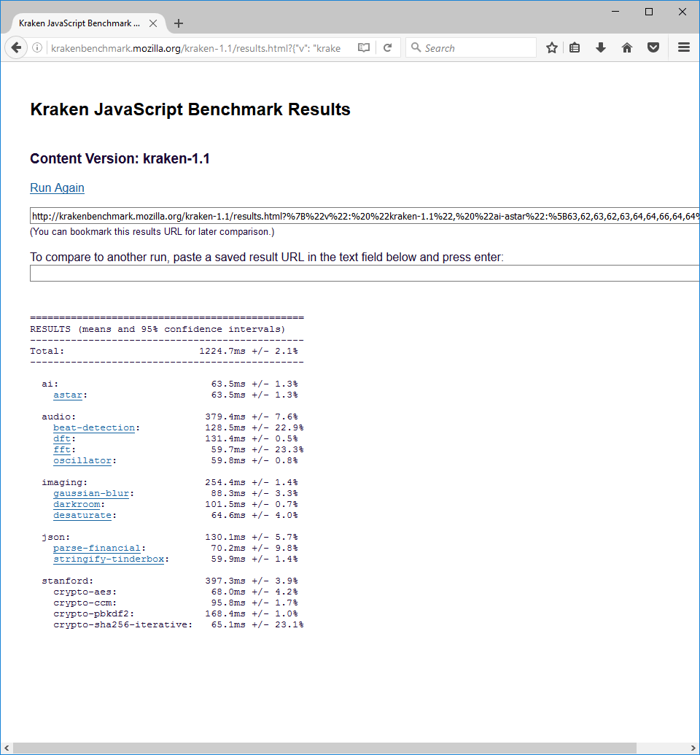The height and width of the screenshot is (755, 700).
Task: Open the parse-financial test link
Action: 97,548
